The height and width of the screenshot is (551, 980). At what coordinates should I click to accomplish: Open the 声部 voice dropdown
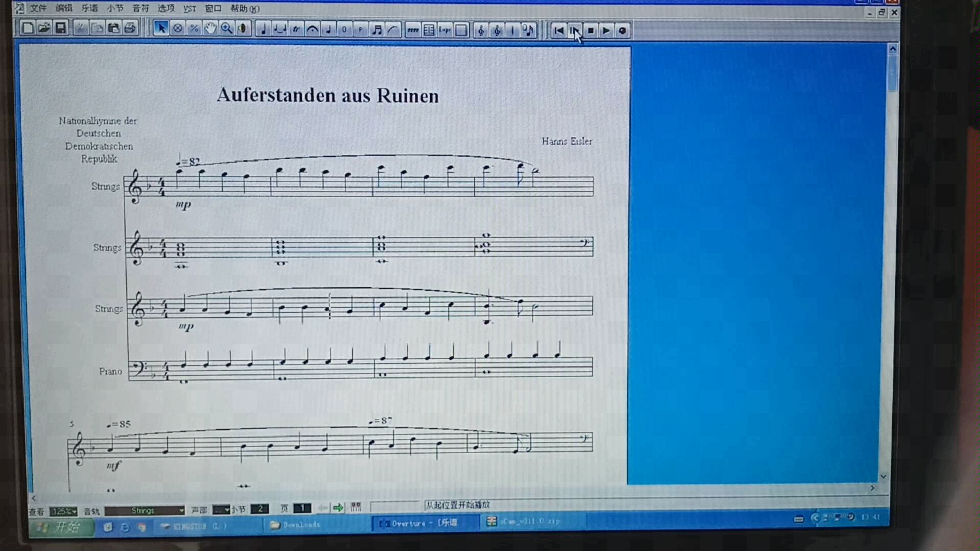click(x=221, y=510)
